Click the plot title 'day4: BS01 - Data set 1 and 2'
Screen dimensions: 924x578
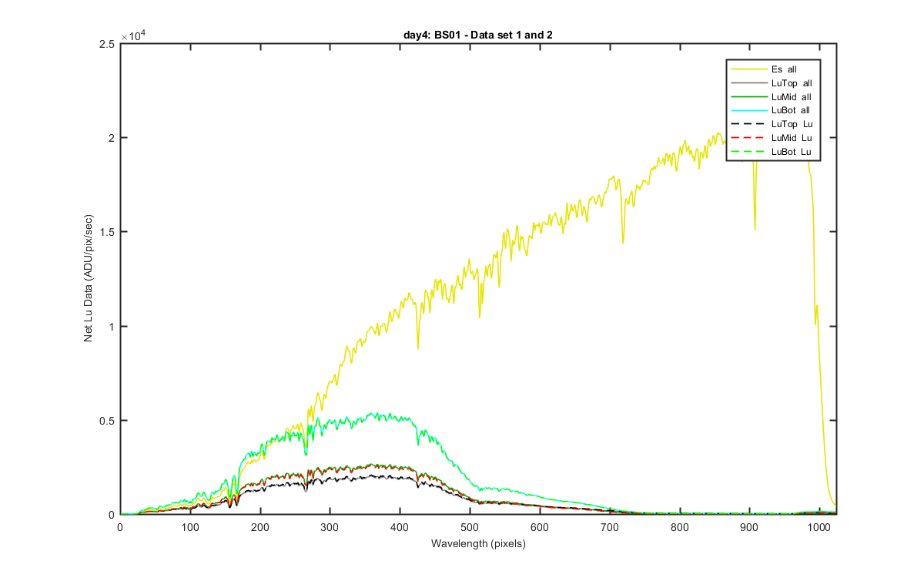click(x=477, y=34)
